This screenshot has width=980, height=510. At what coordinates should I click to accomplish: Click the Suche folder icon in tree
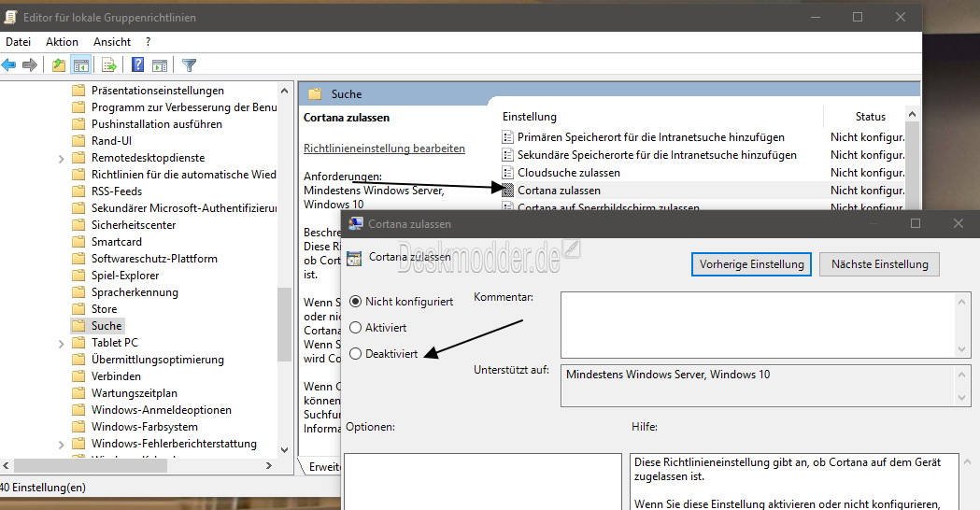pos(78,326)
